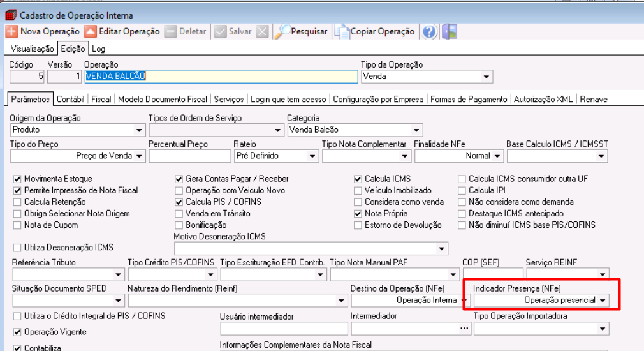Check Calcula IPI checkbox
The height and width of the screenshot is (351, 644).
462,190
